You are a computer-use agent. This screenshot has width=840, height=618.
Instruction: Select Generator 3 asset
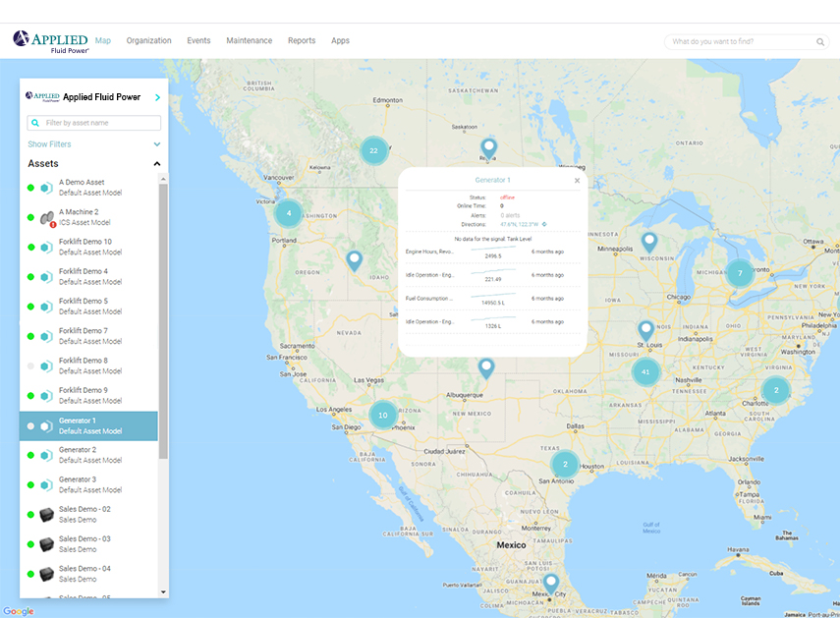[x=89, y=484]
